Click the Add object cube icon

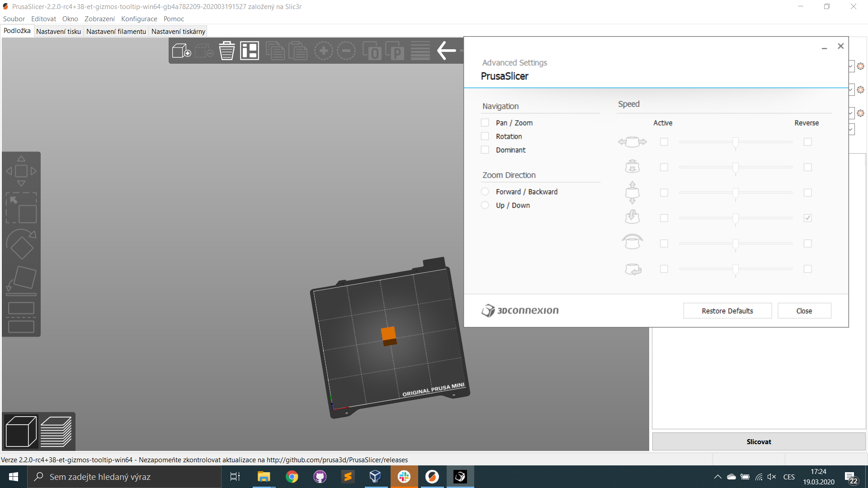181,51
